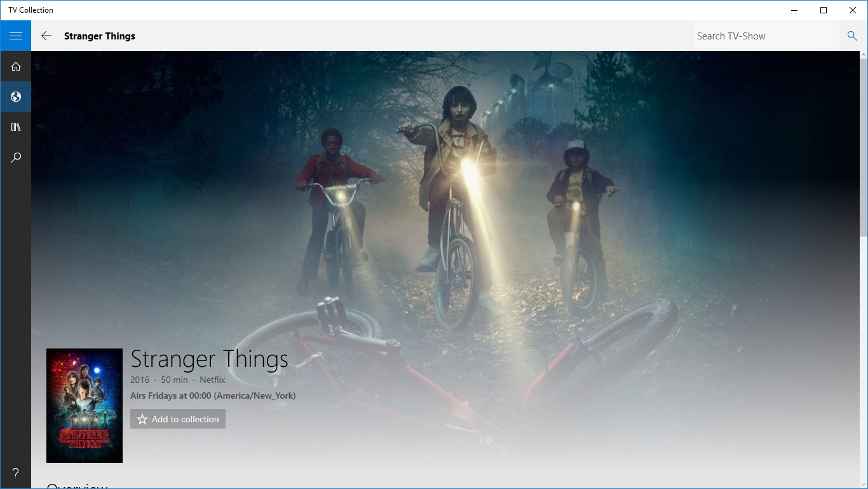Add Stranger Things to collection
868x489 pixels.
coord(178,419)
